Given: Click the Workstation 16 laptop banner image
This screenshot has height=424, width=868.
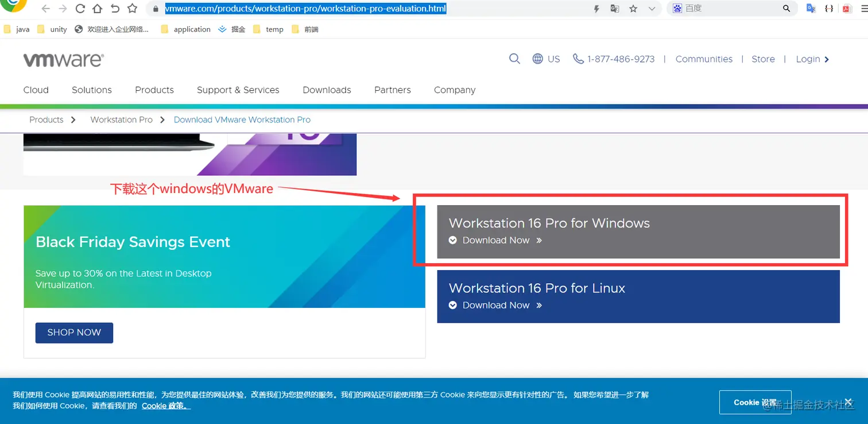Looking at the screenshot, I should 190,155.
